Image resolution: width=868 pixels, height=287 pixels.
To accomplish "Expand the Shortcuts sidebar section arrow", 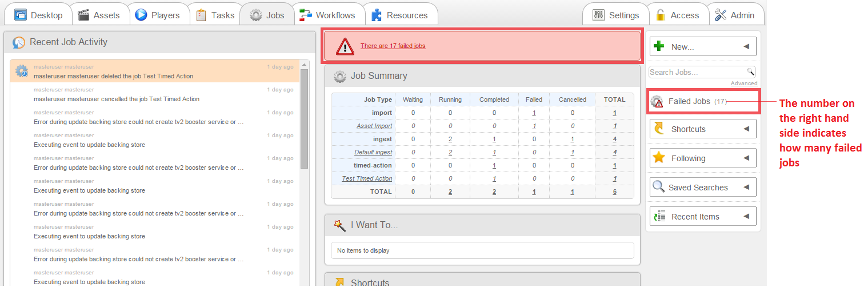I will (746, 129).
